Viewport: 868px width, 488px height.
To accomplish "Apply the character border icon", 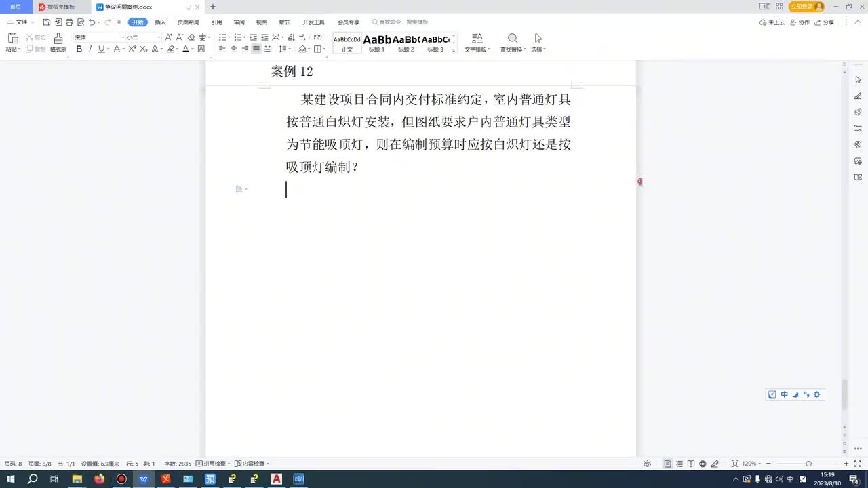I will (201, 49).
